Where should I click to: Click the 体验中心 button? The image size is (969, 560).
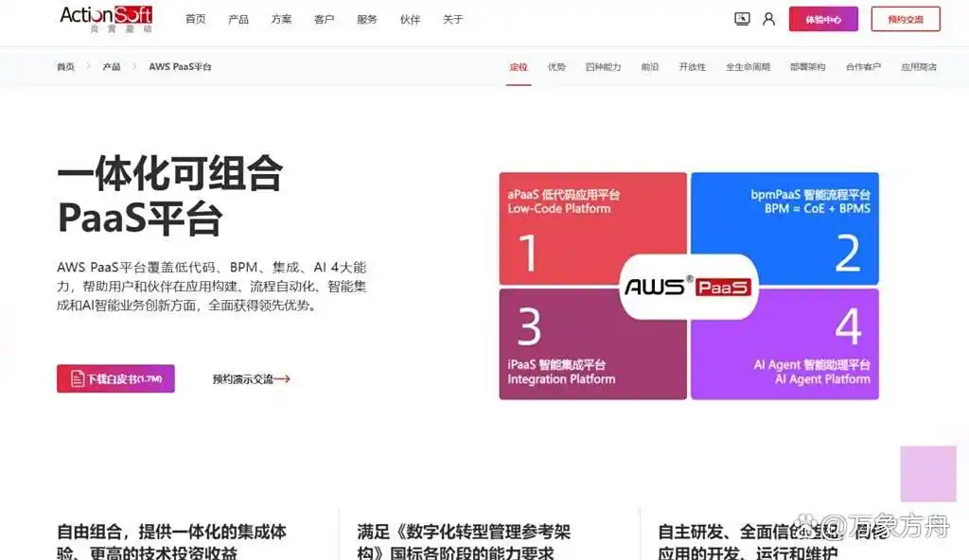click(x=822, y=18)
